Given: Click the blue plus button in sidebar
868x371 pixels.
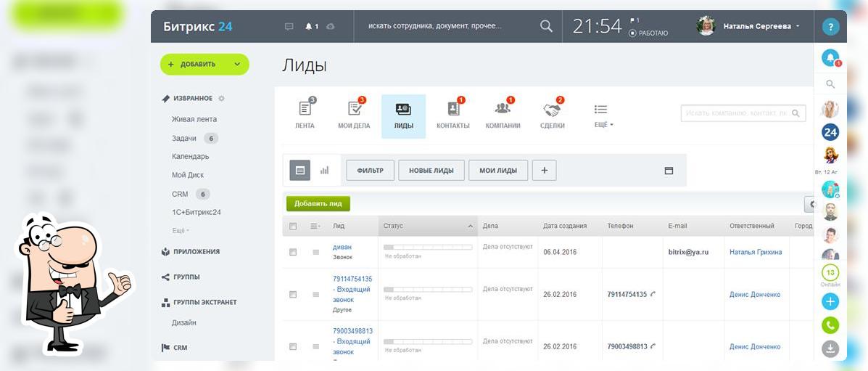Looking at the screenshot, I should point(830,301).
